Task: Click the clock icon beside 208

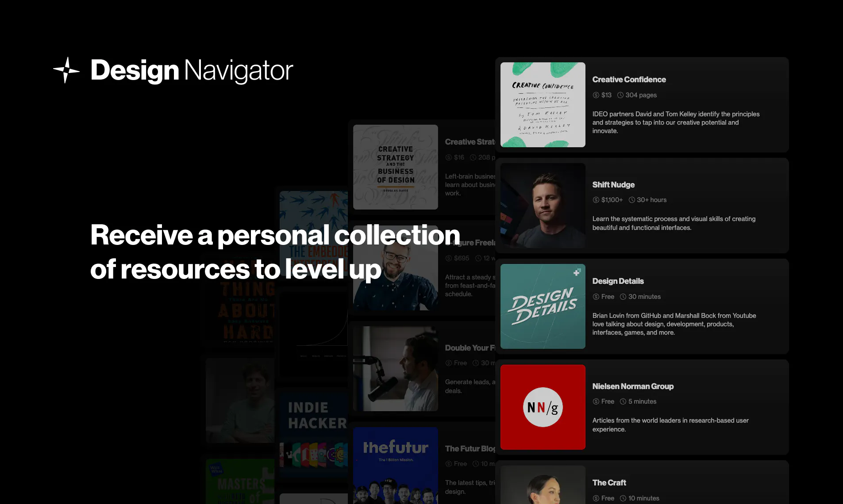Action: tap(473, 157)
